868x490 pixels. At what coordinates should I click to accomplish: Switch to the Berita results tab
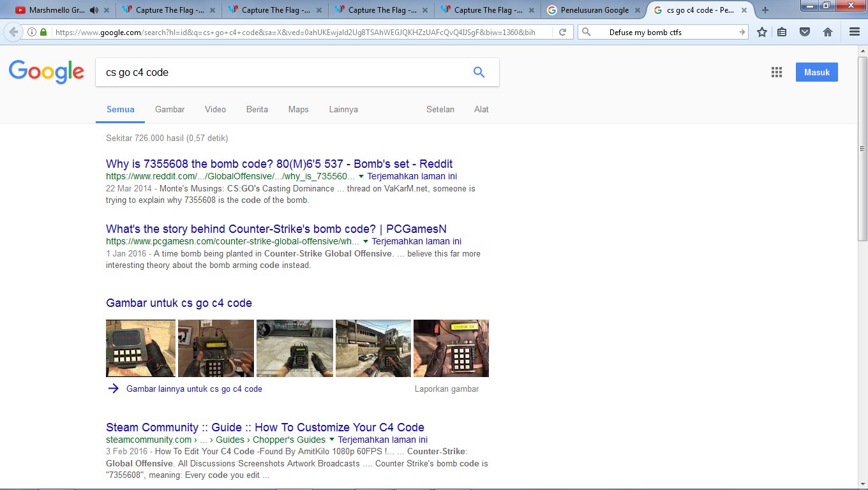pos(257,109)
